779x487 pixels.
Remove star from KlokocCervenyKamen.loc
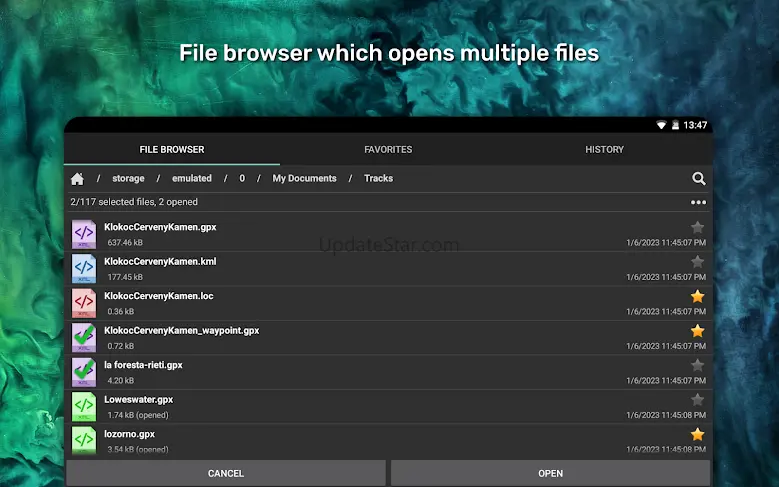pyautogui.click(x=697, y=296)
